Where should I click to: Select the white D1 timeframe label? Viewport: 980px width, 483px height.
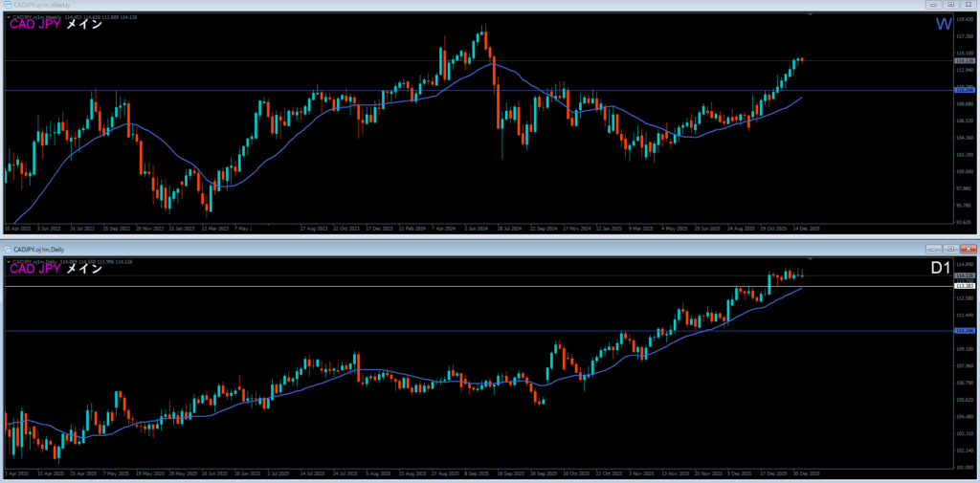(x=941, y=269)
